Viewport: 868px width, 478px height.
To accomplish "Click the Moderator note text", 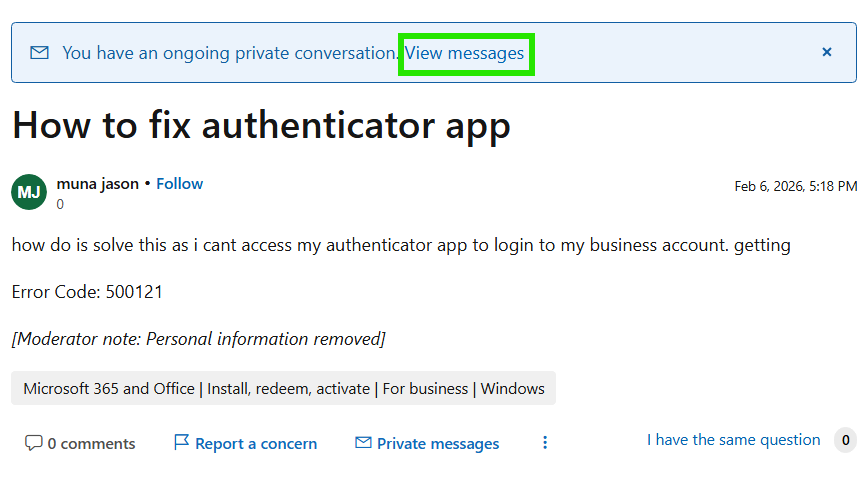I will click(x=199, y=338).
